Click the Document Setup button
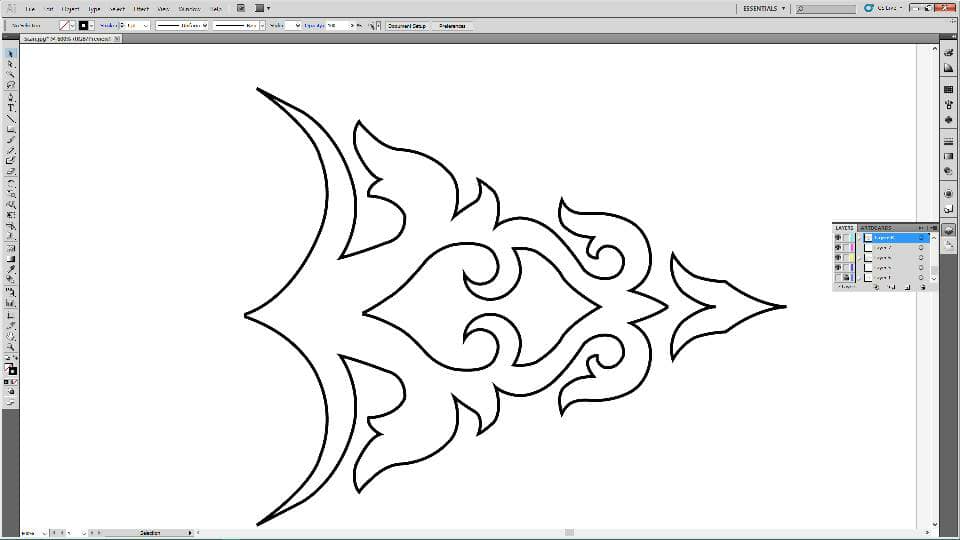The width and height of the screenshot is (960, 540). tap(407, 26)
